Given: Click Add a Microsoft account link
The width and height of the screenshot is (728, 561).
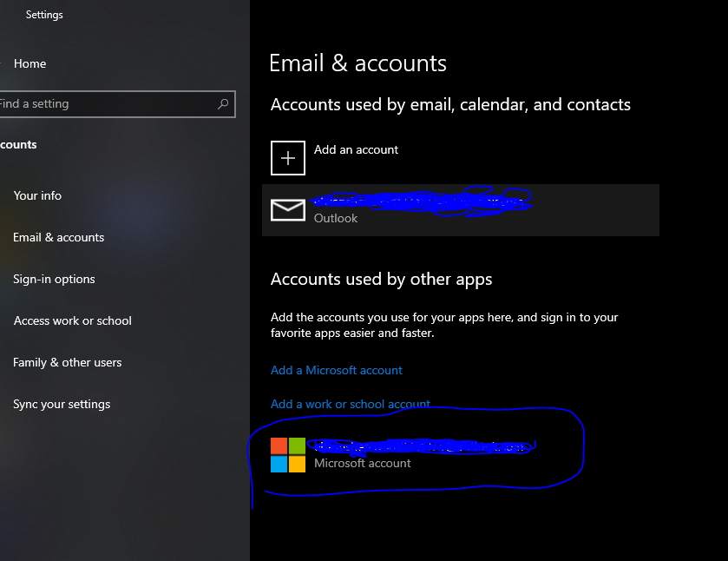Looking at the screenshot, I should 337,371.
